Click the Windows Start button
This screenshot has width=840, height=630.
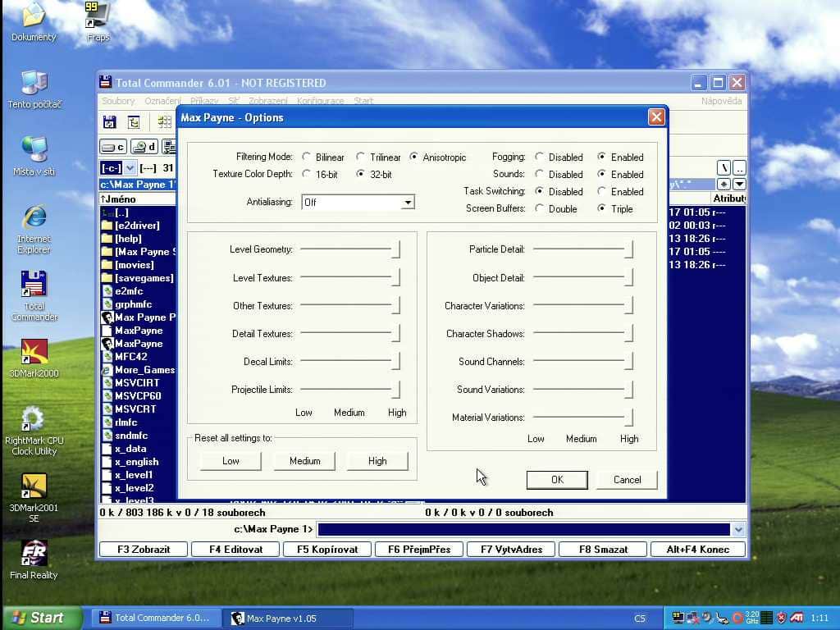(x=42, y=618)
